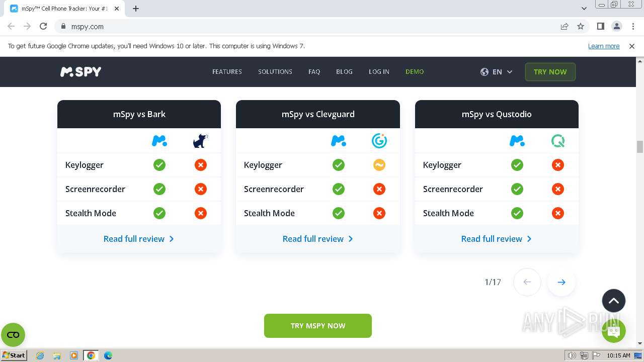Open Internet Explorer from taskbar
644x362 pixels.
click(x=40, y=355)
